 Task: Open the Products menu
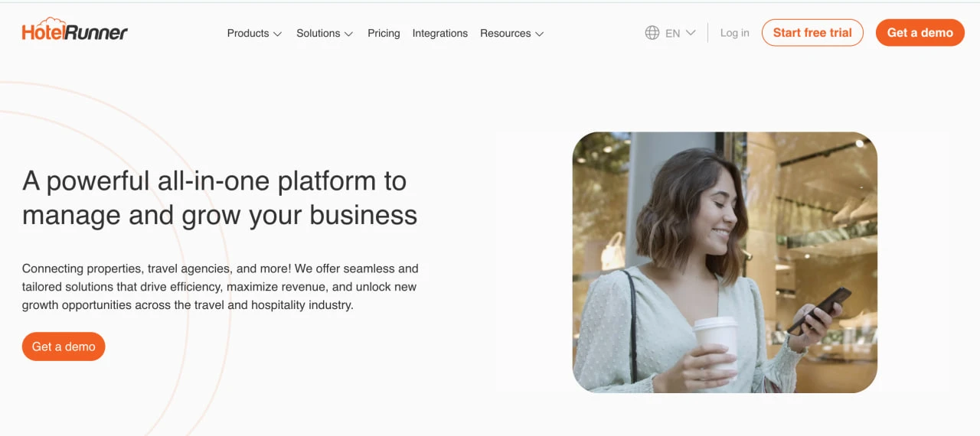point(247,34)
